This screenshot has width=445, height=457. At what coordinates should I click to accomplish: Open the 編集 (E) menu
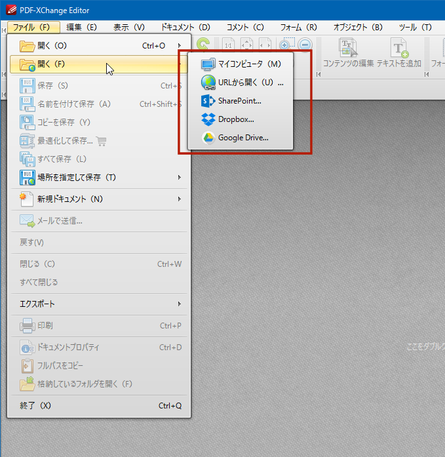point(82,27)
